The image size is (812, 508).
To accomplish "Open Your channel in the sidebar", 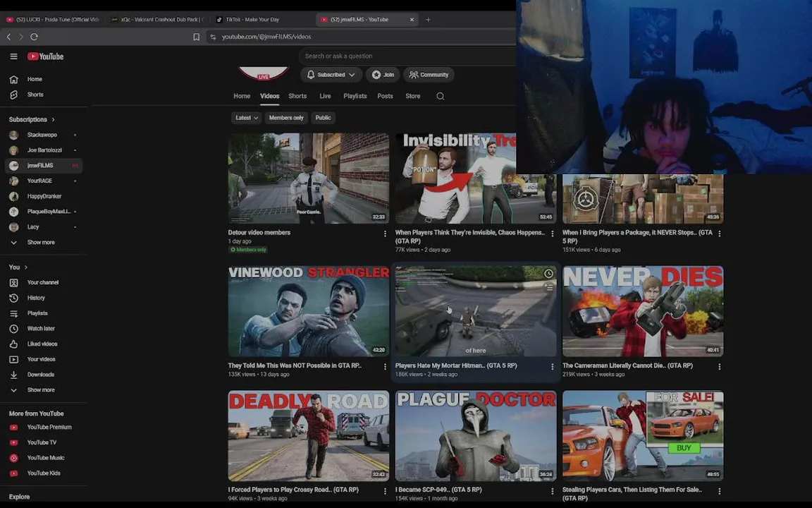I will click(44, 282).
